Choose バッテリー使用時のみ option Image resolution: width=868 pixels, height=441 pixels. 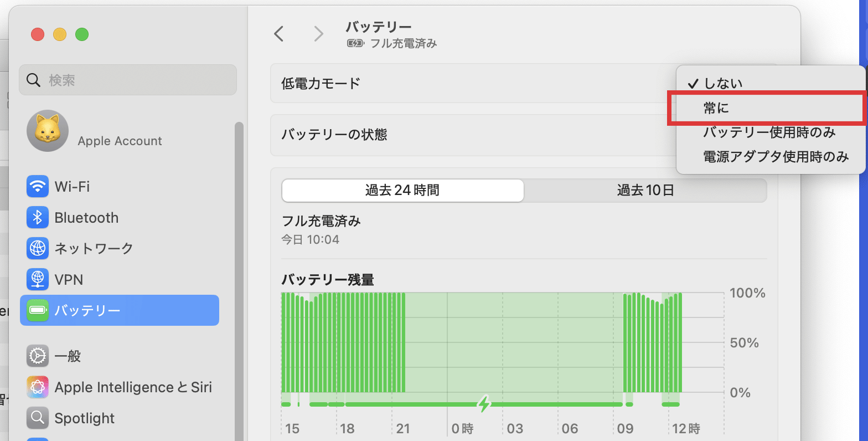pos(771,132)
